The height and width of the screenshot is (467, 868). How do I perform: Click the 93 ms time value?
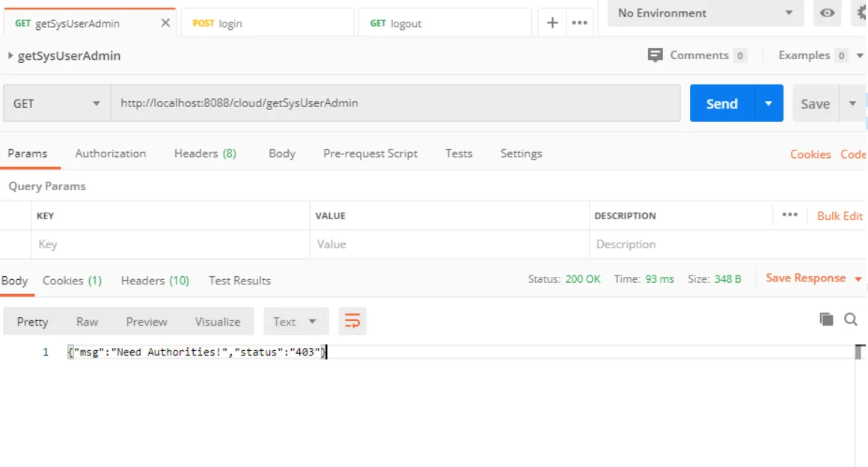pos(659,278)
